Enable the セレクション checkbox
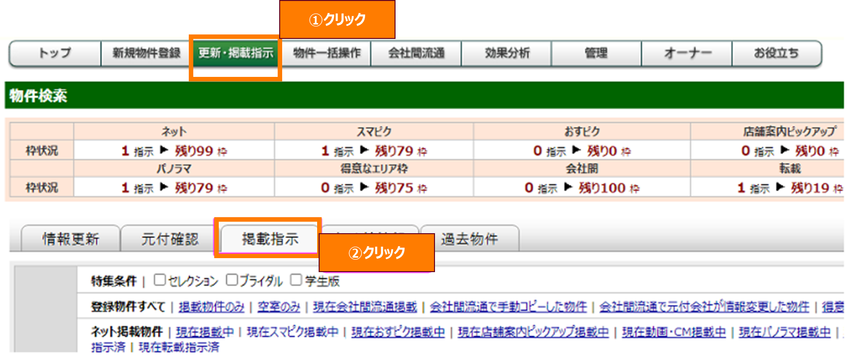This screenshot has width=868, height=361. point(160,280)
